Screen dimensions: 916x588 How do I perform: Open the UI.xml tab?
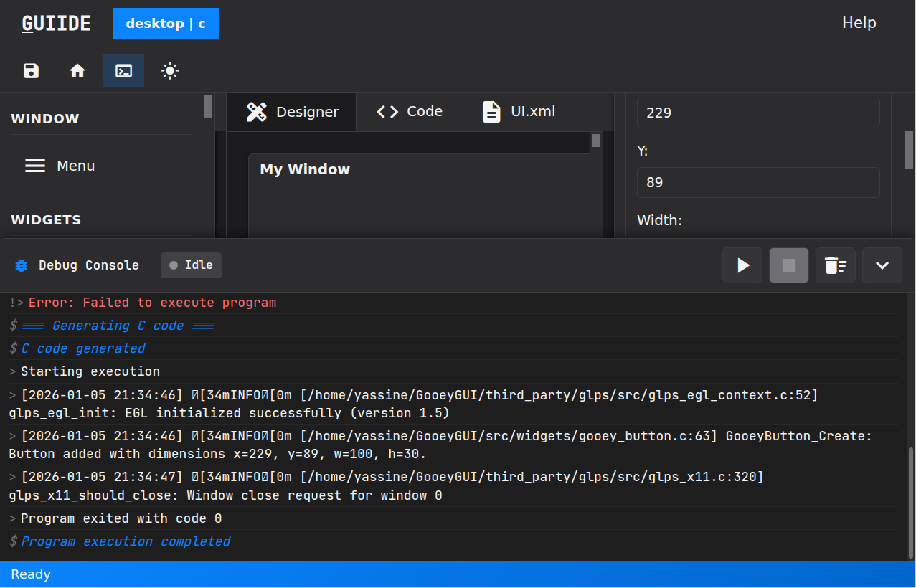point(518,111)
